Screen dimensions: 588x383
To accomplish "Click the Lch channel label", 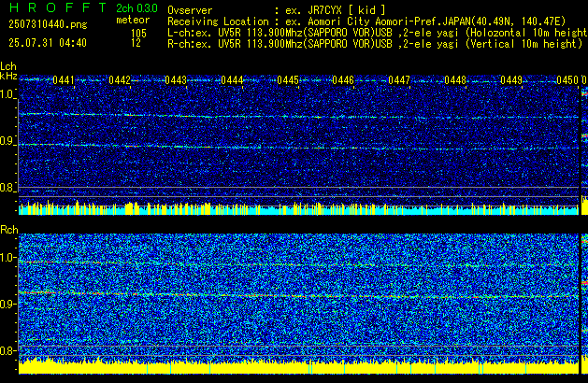I will click(8, 66).
